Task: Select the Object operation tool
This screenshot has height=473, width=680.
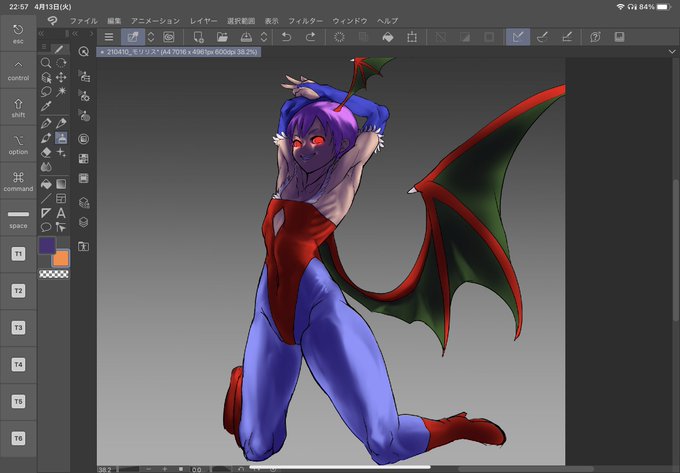Action: coord(46,78)
